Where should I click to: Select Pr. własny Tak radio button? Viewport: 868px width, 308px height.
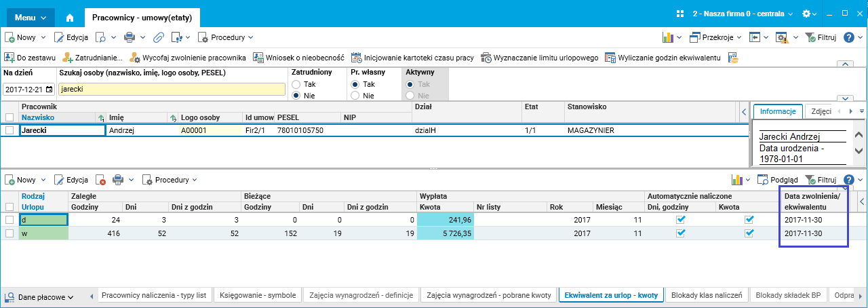click(x=355, y=84)
